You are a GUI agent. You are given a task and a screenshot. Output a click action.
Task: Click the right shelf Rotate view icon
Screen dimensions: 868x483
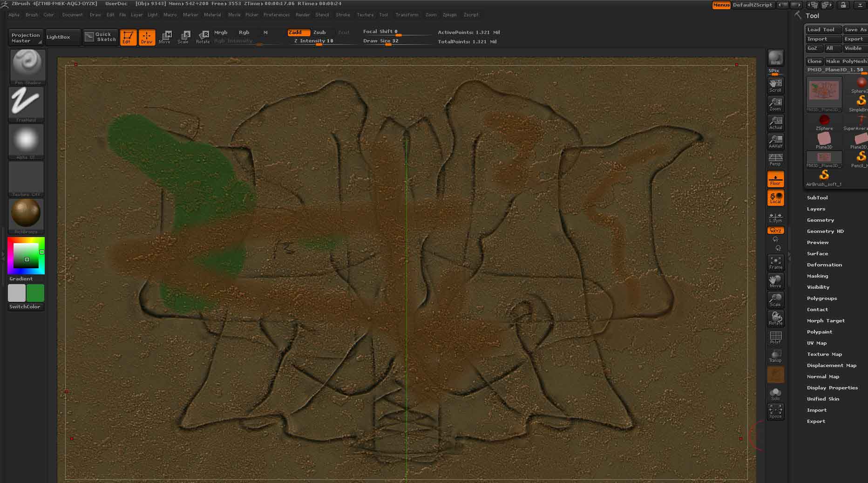(775, 319)
